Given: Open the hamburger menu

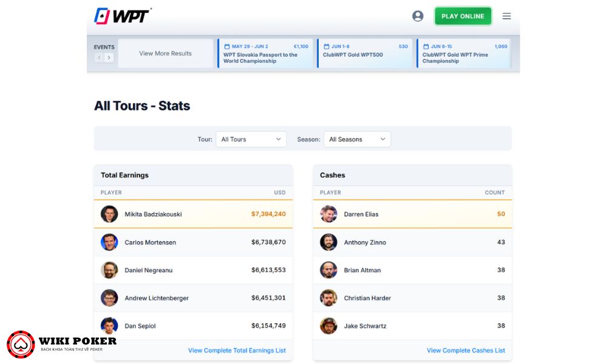Looking at the screenshot, I should click(506, 16).
